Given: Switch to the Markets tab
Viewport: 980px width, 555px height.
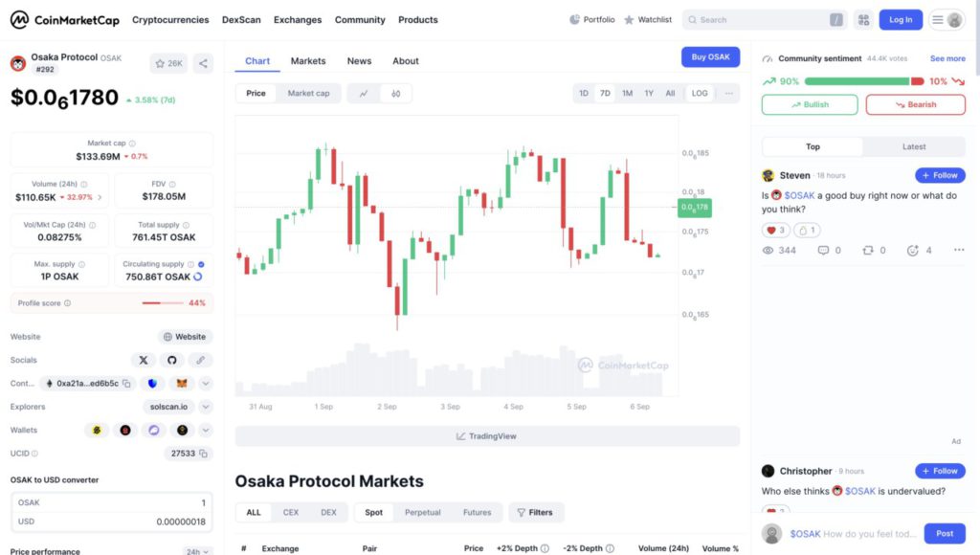Looking at the screenshot, I should (x=308, y=60).
